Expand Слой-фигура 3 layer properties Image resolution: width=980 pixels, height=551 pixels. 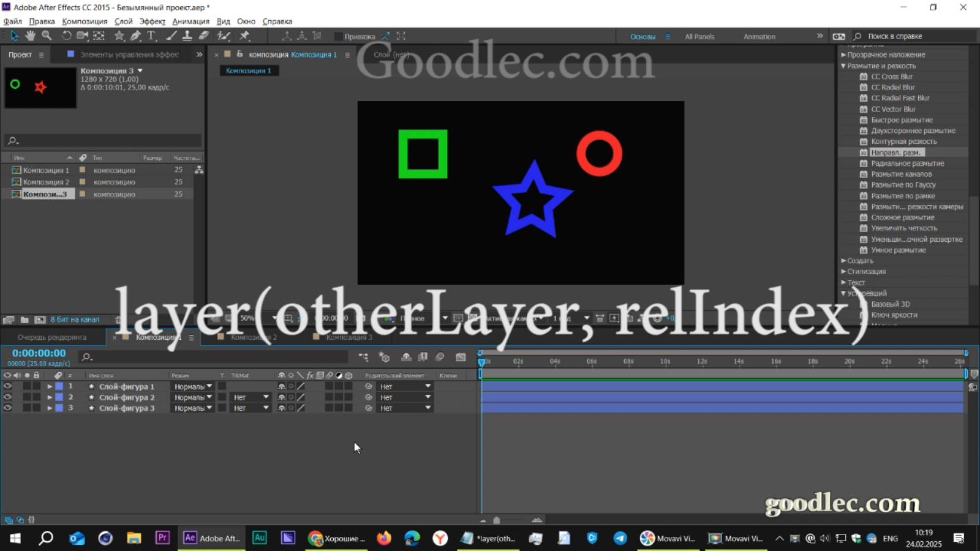pos(50,408)
